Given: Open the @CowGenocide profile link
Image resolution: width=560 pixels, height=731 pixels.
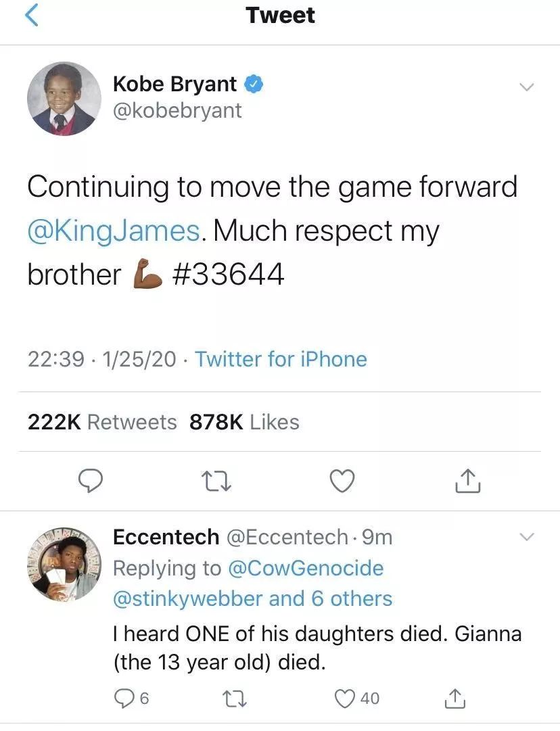Looking at the screenshot, I should click(x=306, y=568).
